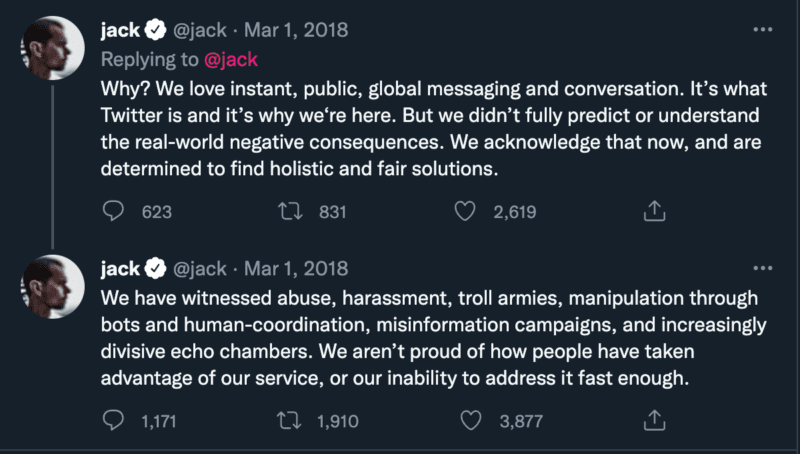Like the tweet with 2,619 likes
The height and width of the screenshot is (454, 800).
point(464,211)
